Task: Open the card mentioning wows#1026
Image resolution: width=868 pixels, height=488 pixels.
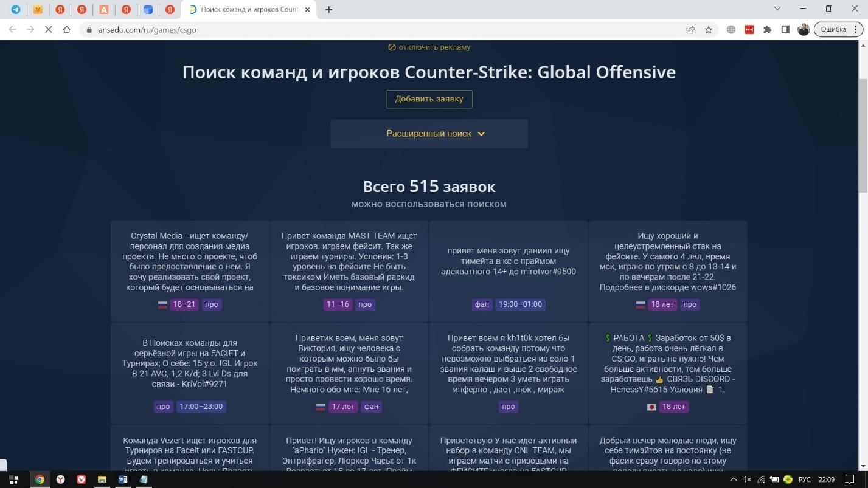Action: pyautogui.click(x=668, y=271)
